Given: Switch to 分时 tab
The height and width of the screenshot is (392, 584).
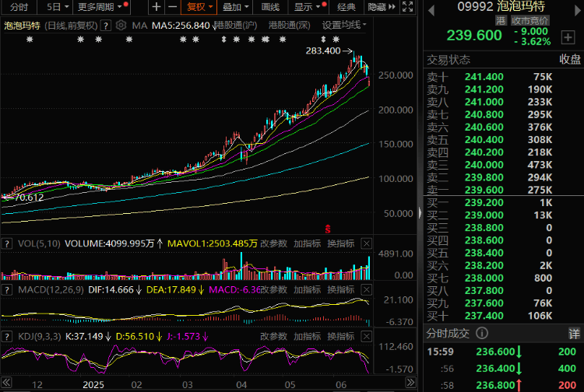Looking at the screenshot, I should [19, 7].
